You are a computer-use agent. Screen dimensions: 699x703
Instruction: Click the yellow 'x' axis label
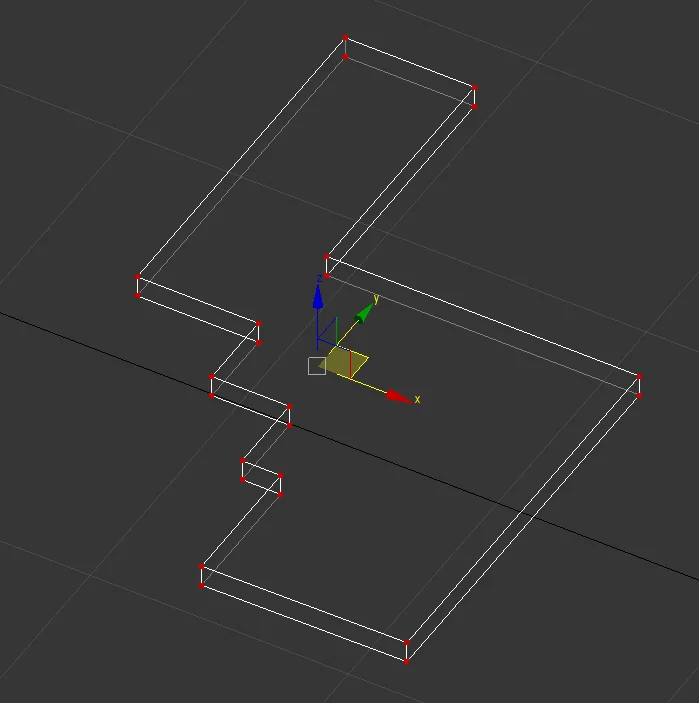point(417,399)
